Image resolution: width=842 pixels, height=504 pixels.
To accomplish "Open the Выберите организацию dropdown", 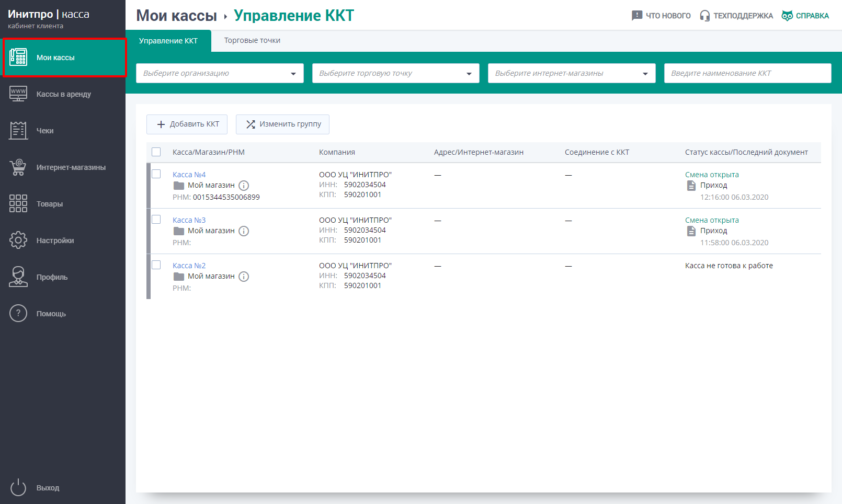I will 220,73.
